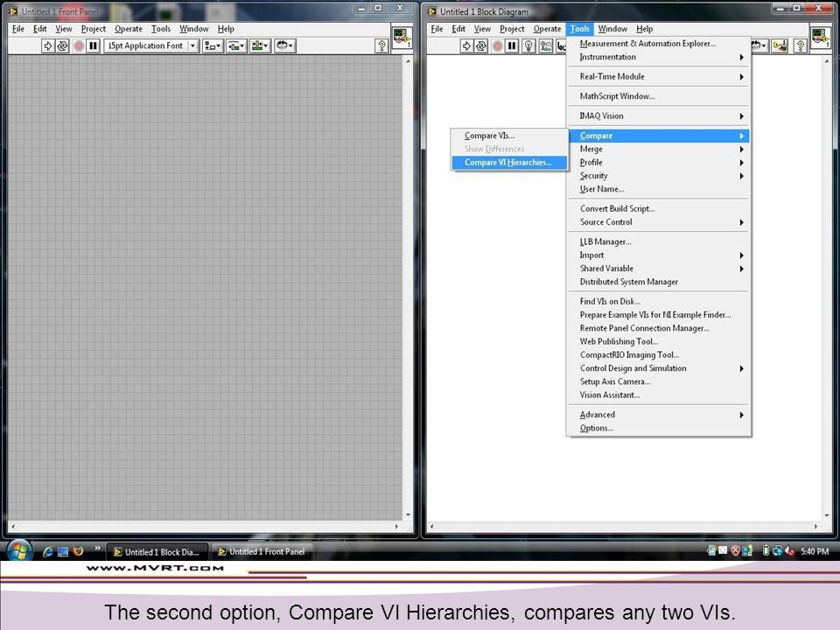Screen dimensions: 840x630
Task: Open File menu in Front Panel window
Action: coord(18,29)
